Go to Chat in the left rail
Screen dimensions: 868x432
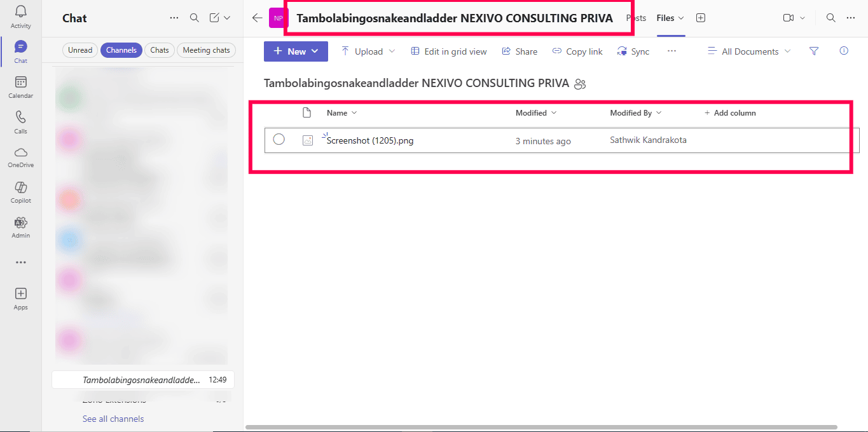[20, 51]
